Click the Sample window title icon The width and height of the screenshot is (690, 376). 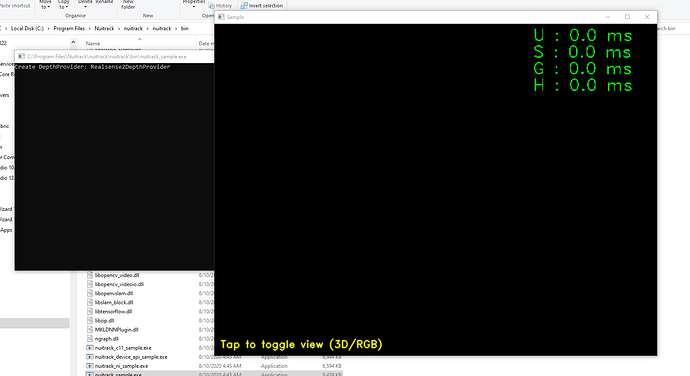coord(221,17)
